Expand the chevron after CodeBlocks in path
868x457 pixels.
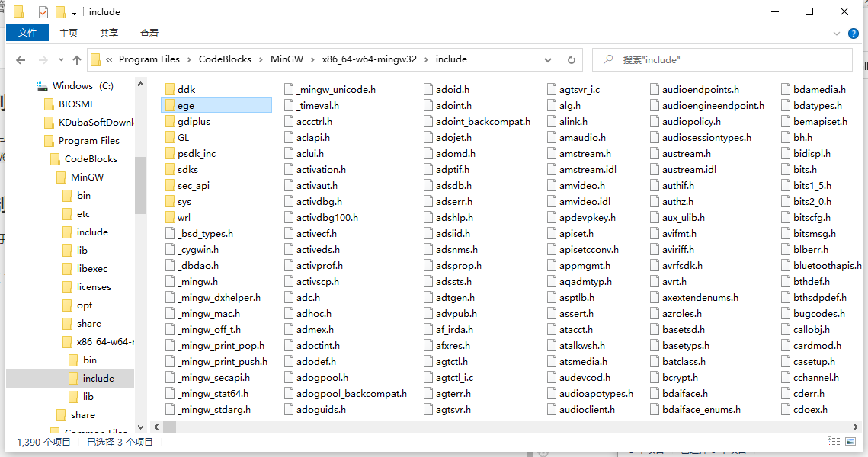[x=261, y=59]
